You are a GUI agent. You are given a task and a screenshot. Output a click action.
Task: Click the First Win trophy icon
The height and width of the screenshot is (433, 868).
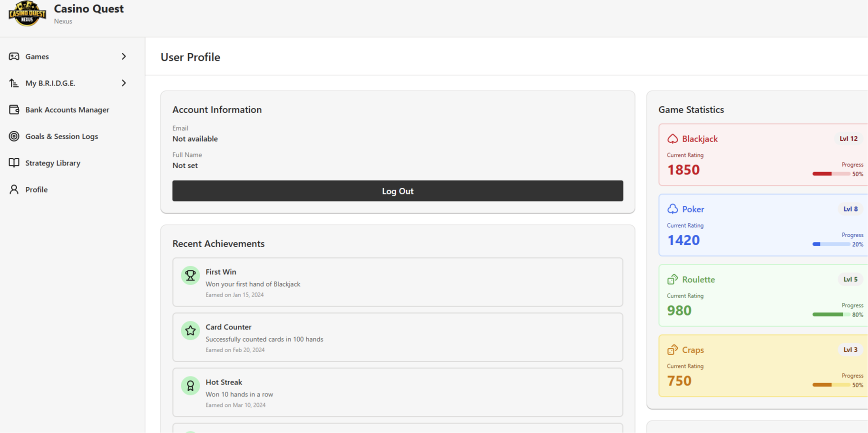coord(190,275)
